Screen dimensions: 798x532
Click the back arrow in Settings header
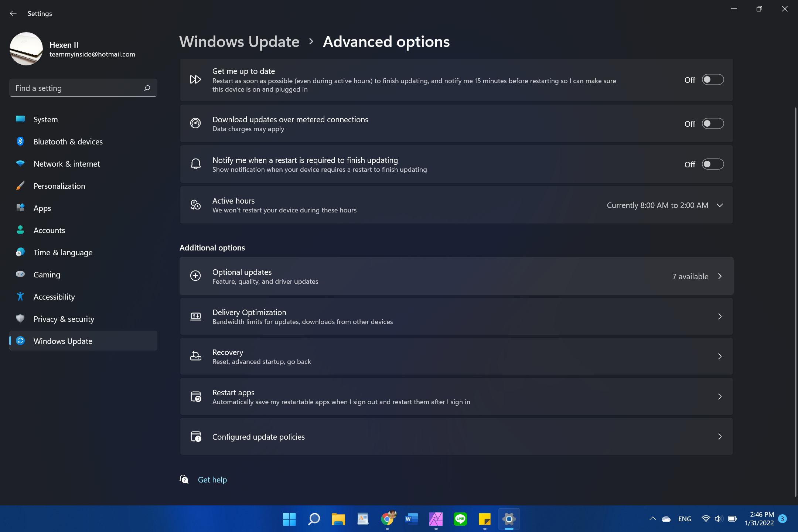coord(13,13)
